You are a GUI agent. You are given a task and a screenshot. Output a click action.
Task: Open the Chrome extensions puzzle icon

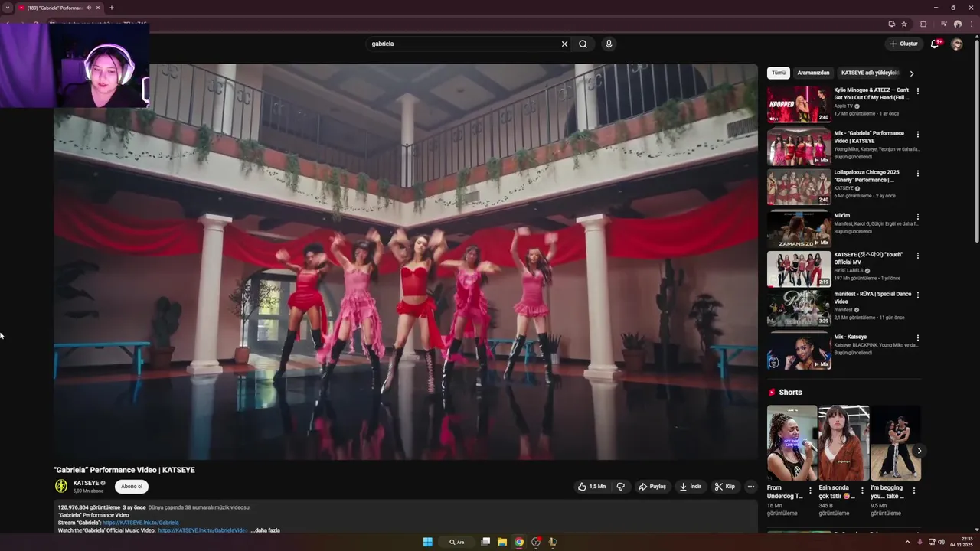pyautogui.click(x=923, y=24)
